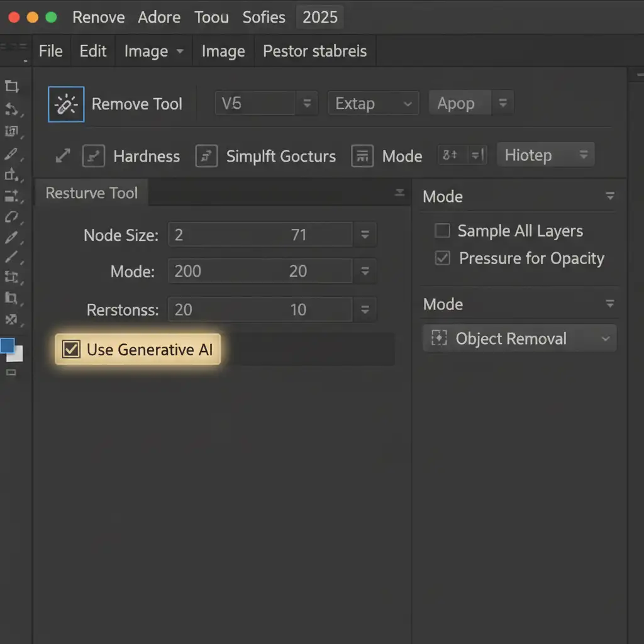Viewport: 644px width, 644px height.
Task: Click the Node Size input field
Action: point(259,235)
